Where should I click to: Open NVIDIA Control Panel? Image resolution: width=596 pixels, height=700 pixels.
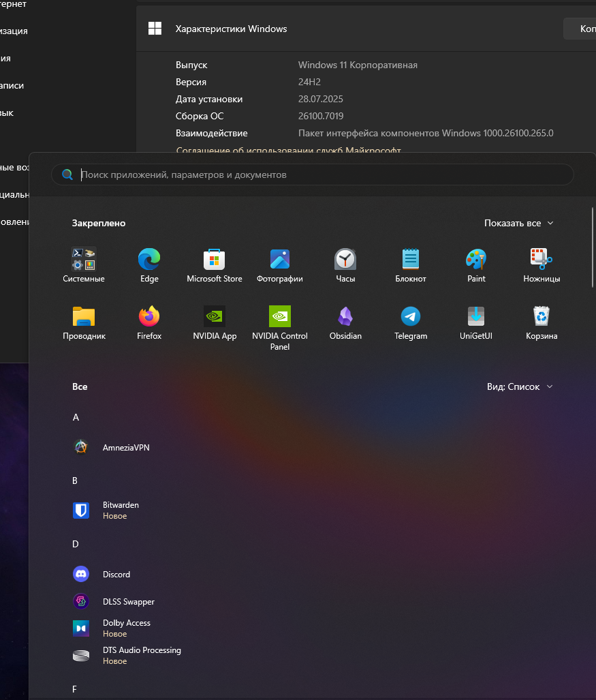pos(280,328)
